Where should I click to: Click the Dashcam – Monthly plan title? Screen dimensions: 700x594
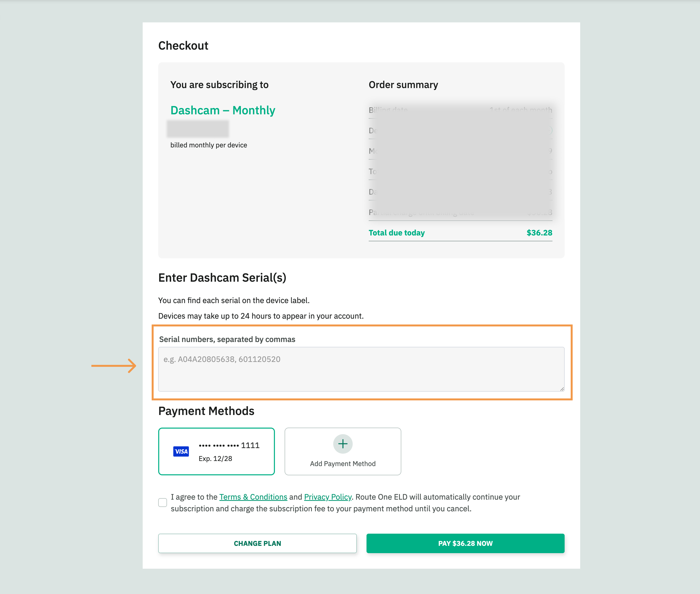click(x=223, y=110)
